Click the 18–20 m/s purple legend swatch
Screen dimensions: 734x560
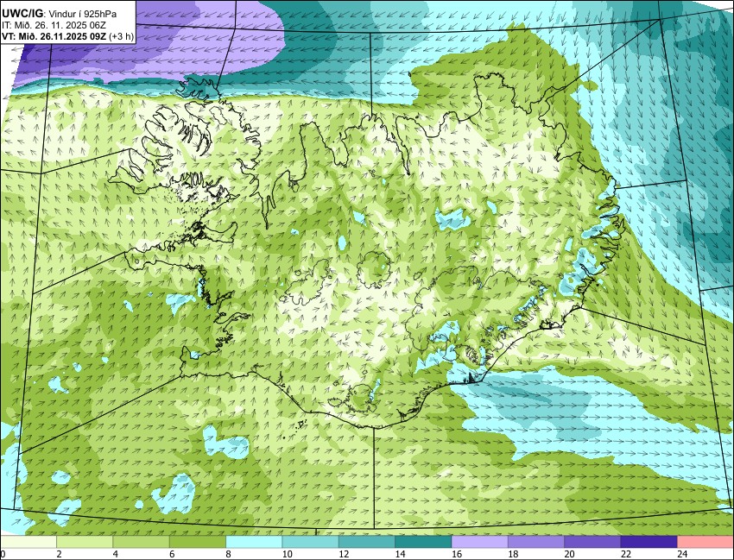click(536, 542)
